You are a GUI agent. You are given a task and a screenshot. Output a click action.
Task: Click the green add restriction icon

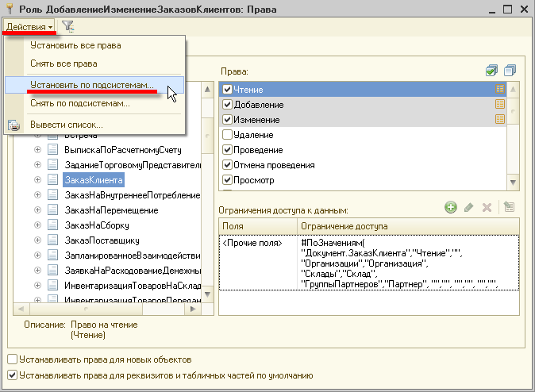coord(450,207)
